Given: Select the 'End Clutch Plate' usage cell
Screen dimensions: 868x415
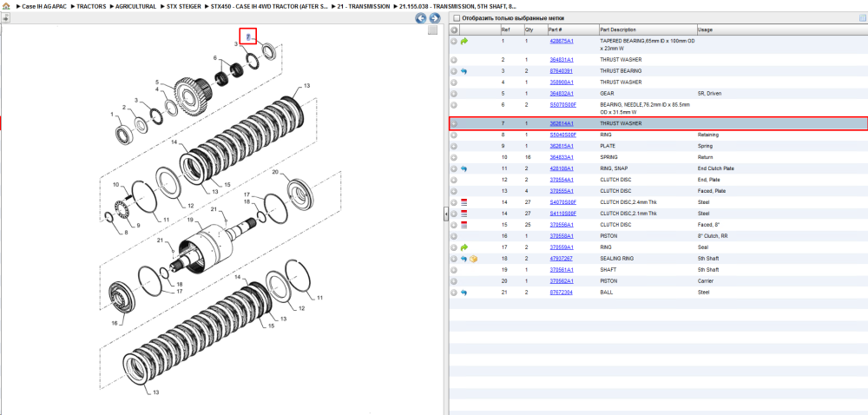Looking at the screenshot, I should point(716,168).
